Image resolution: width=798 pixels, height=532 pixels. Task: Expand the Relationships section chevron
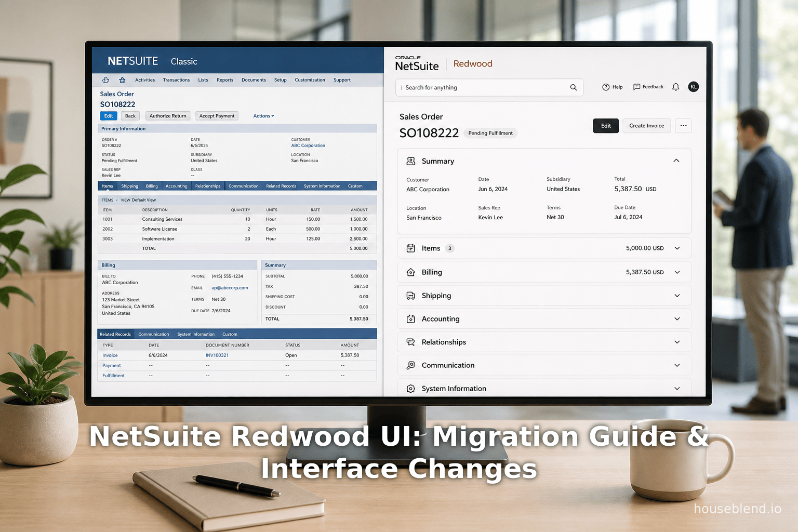point(677,342)
